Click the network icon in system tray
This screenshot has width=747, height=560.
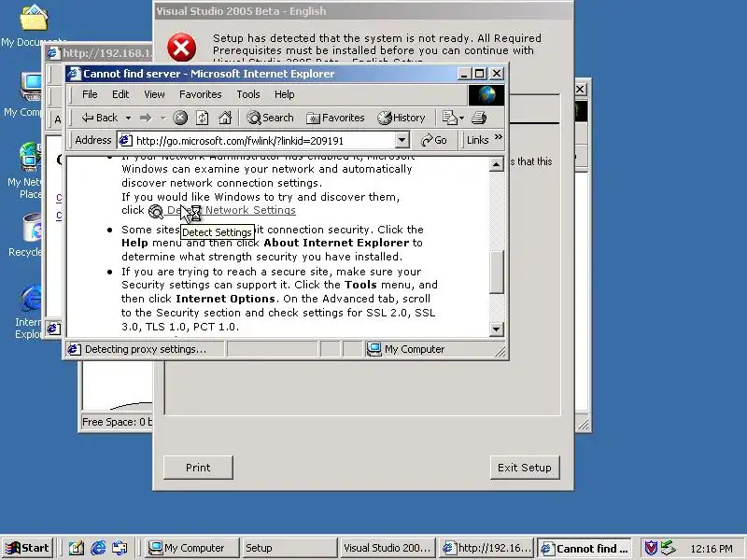click(x=669, y=548)
